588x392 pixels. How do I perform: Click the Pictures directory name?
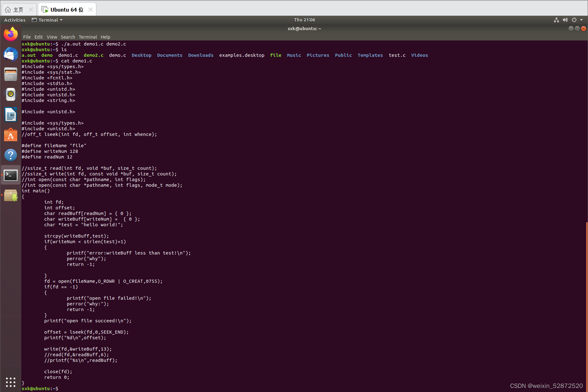pos(318,55)
